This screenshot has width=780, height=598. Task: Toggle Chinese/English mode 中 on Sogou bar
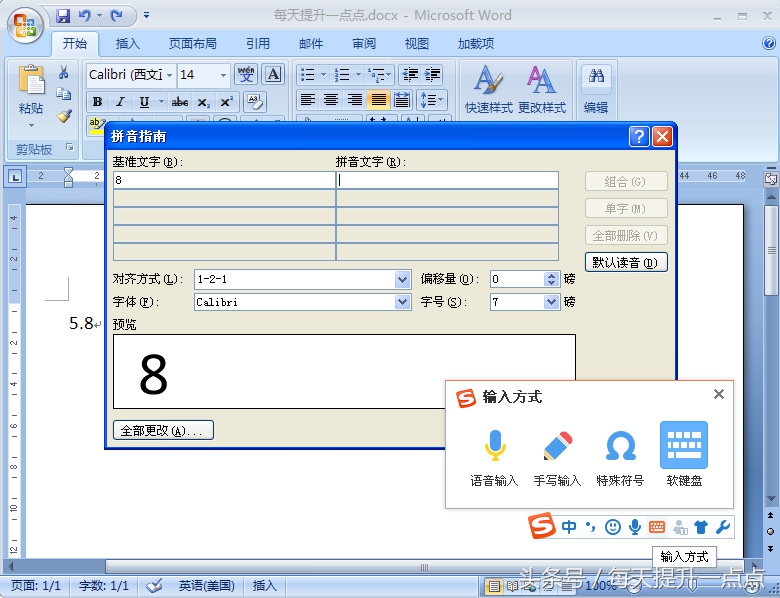pyautogui.click(x=569, y=527)
